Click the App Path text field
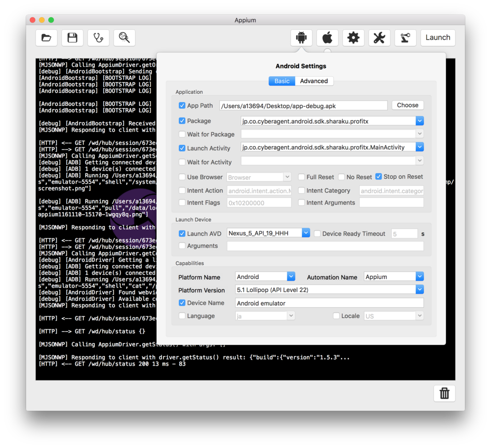The image size is (491, 448). (x=303, y=106)
